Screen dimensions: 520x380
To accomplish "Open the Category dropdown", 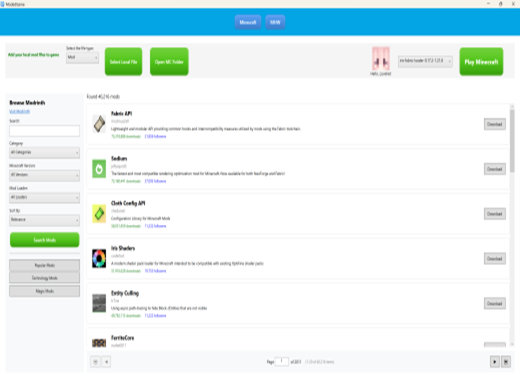I will (44, 152).
